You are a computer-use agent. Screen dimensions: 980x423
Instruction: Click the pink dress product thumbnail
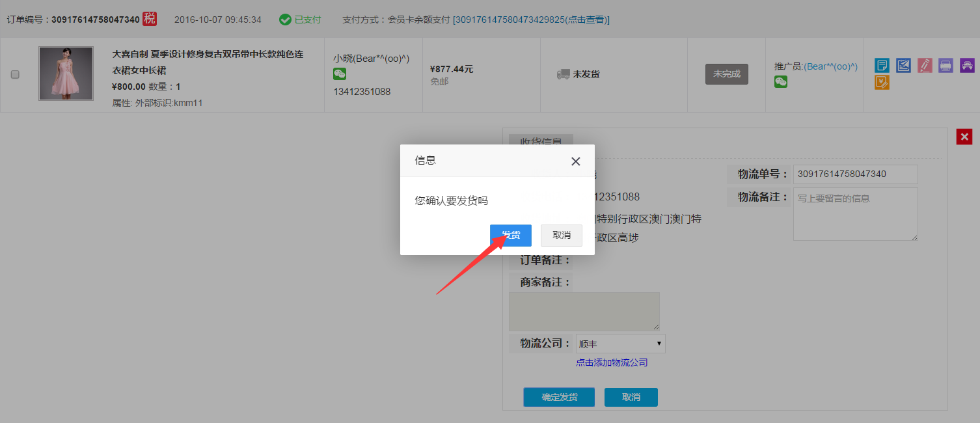click(x=66, y=74)
